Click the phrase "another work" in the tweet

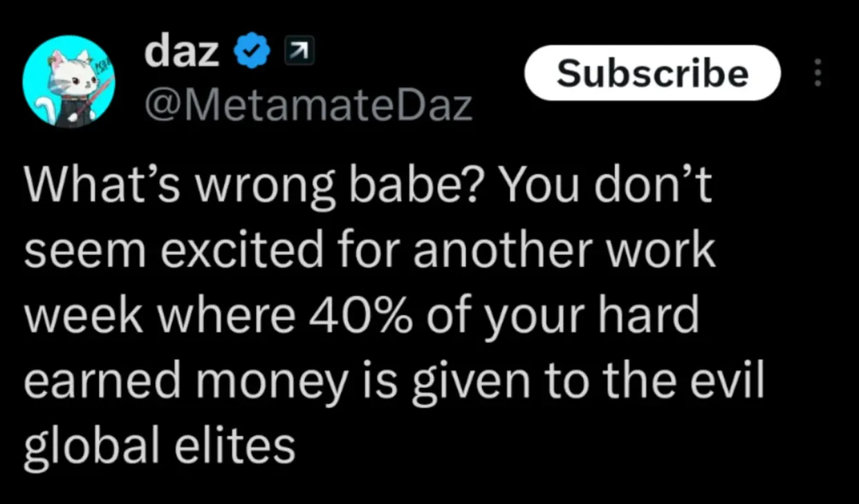click(564, 252)
